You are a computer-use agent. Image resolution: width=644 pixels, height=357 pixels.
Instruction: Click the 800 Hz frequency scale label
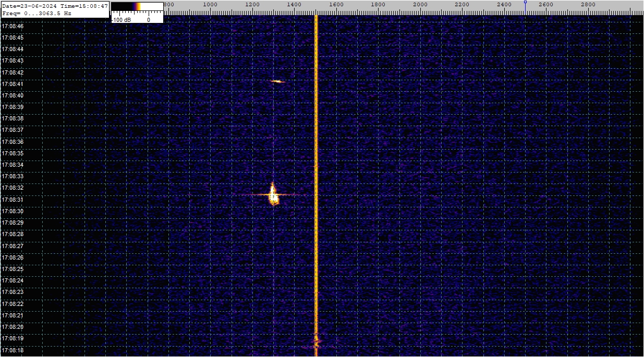169,4
